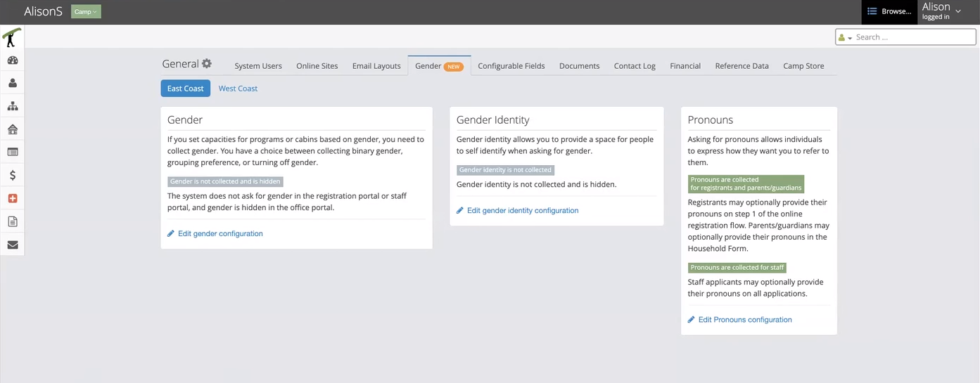Switch to the Email Layouts tab
Screen dimensions: 980x383
376,66
